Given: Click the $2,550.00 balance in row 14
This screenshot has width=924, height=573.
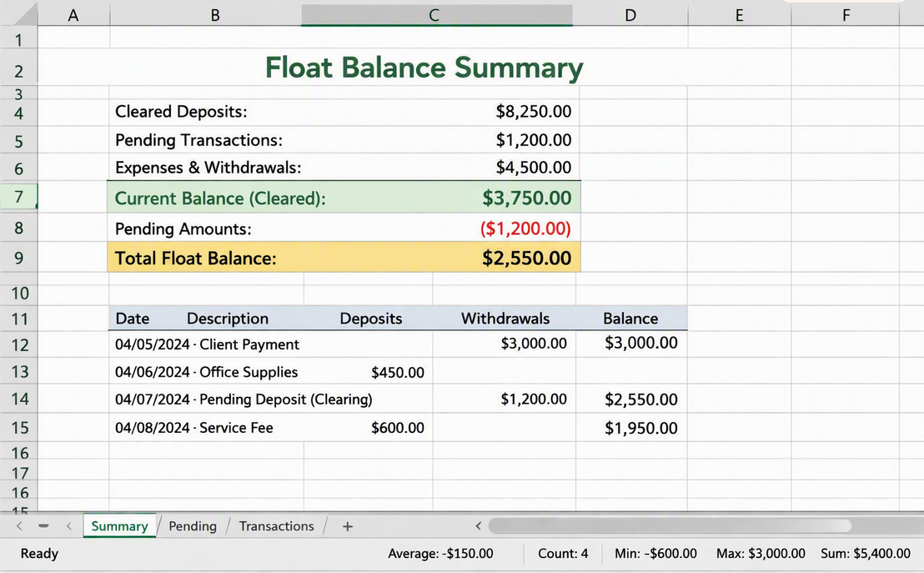Looking at the screenshot, I should coord(641,400).
